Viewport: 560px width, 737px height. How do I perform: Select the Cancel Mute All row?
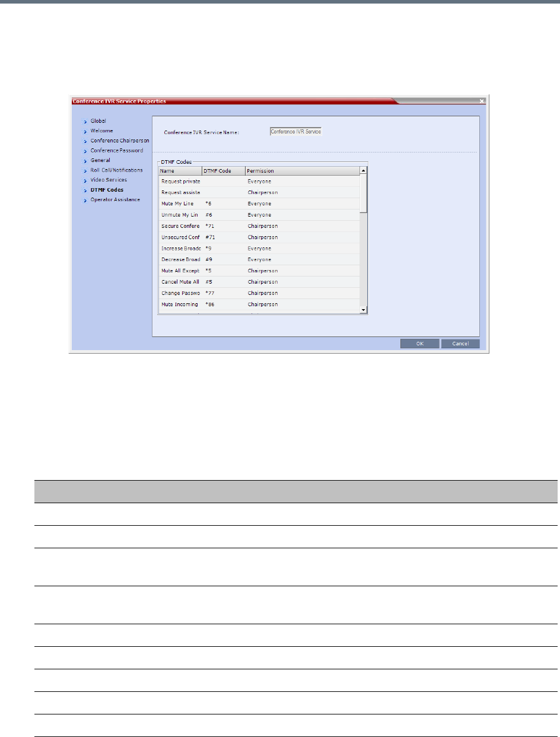(x=260, y=282)
